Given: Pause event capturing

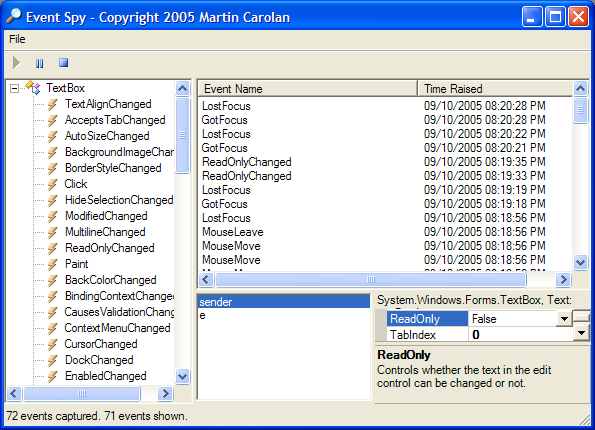Looking at the screenshot, I should 39,63.
